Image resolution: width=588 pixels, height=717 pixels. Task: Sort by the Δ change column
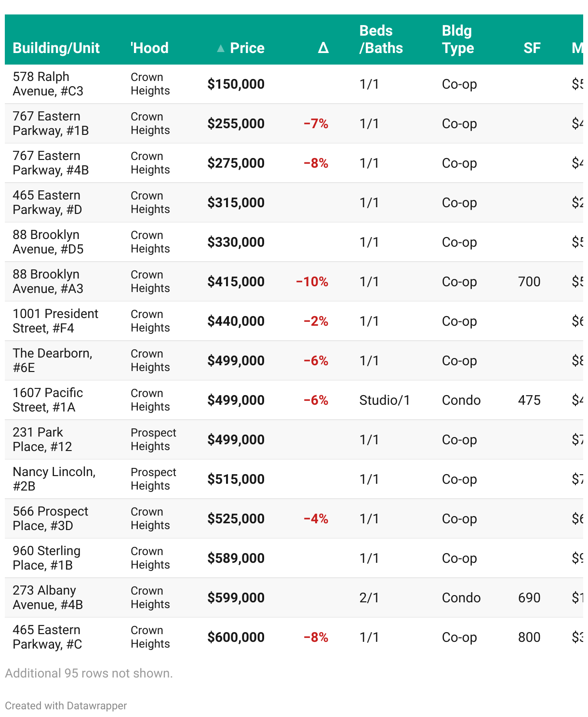point(323,48)
